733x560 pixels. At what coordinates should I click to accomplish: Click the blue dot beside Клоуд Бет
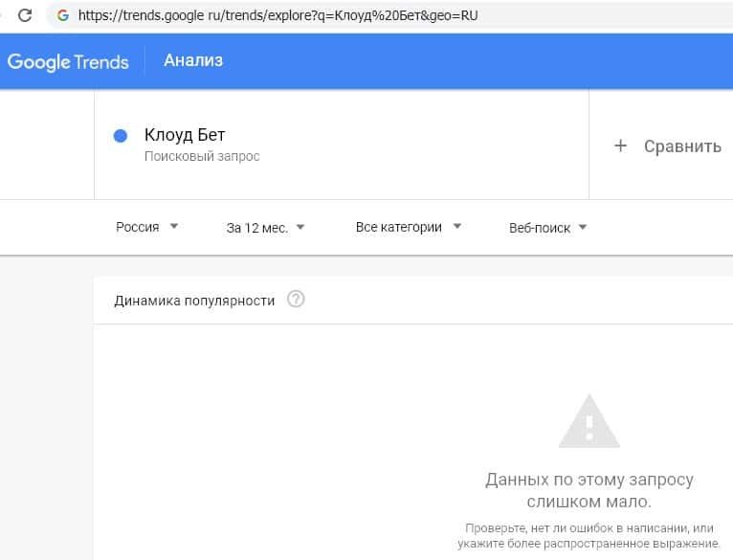tap(121, 136)
